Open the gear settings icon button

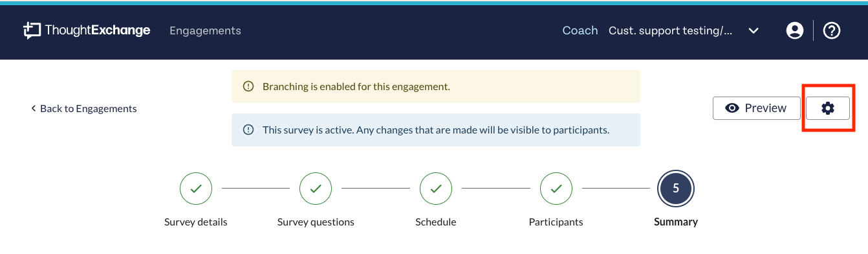coord(827,108)
